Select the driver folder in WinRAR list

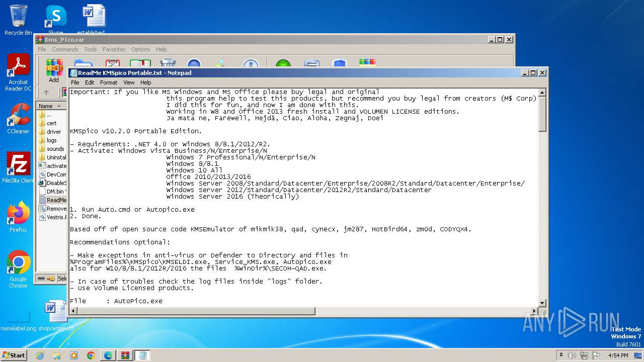54,132
